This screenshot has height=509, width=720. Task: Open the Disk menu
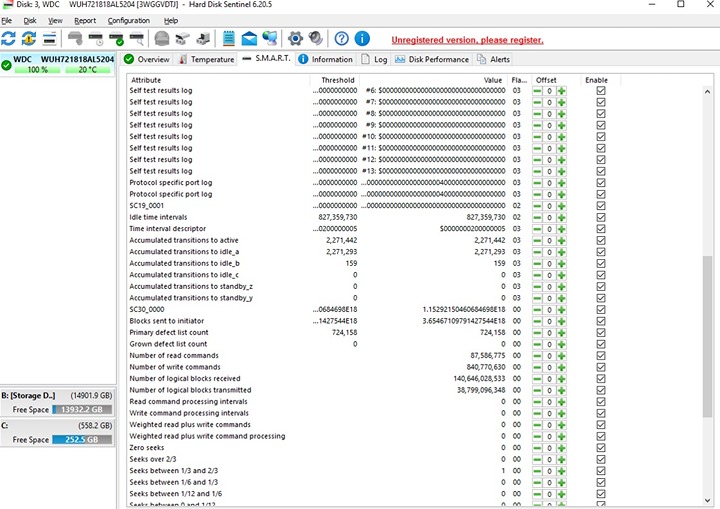[x=30, y=21]
